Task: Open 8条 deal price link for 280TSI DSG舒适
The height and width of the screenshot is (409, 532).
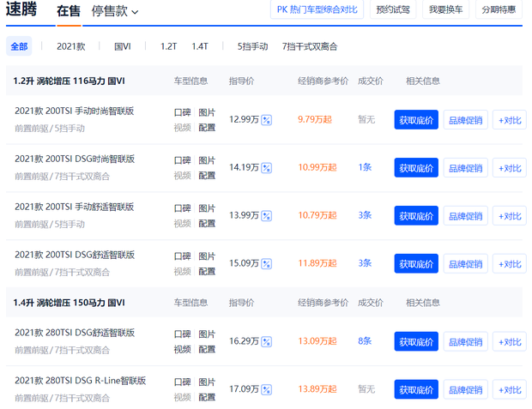Action: point(365,341)
